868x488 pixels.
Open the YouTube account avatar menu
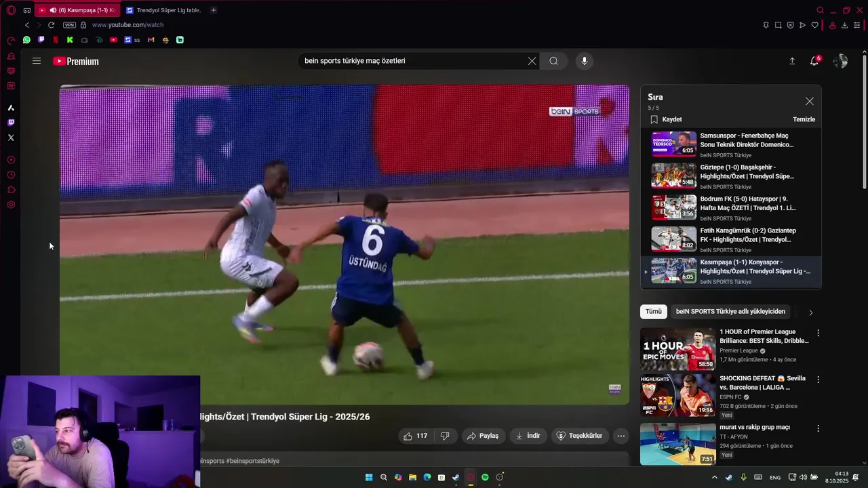point(840,61)
